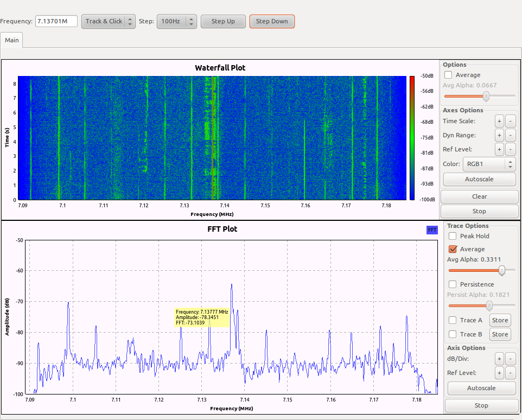Decrease Time Scale with minus button
The width and height of the screenshot is (522, 420).
(x=511, y=121)
